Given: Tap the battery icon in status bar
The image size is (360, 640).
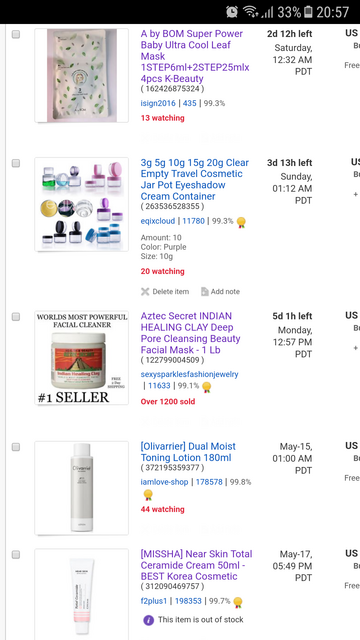Looking at the screenshot, I should (309, 12).
